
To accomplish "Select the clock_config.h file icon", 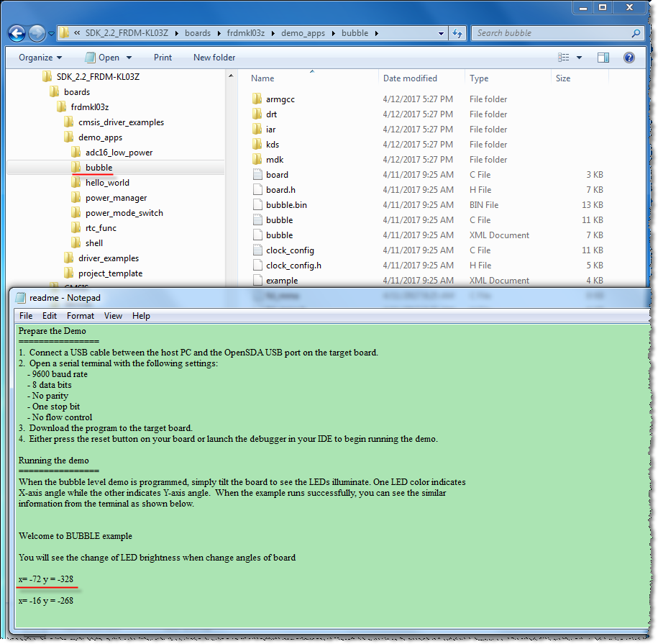I will (x=257, y=266).
